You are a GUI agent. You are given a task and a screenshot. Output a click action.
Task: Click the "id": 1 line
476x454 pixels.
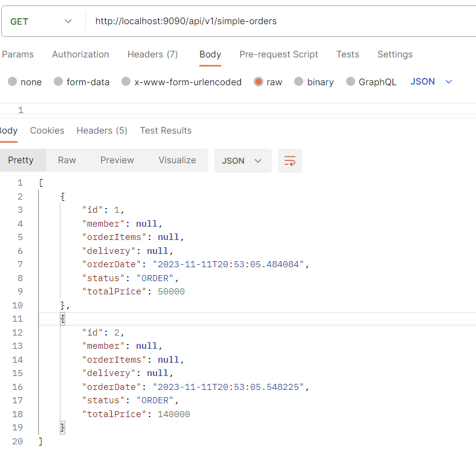pyautogui.click(x=103, y=210)
